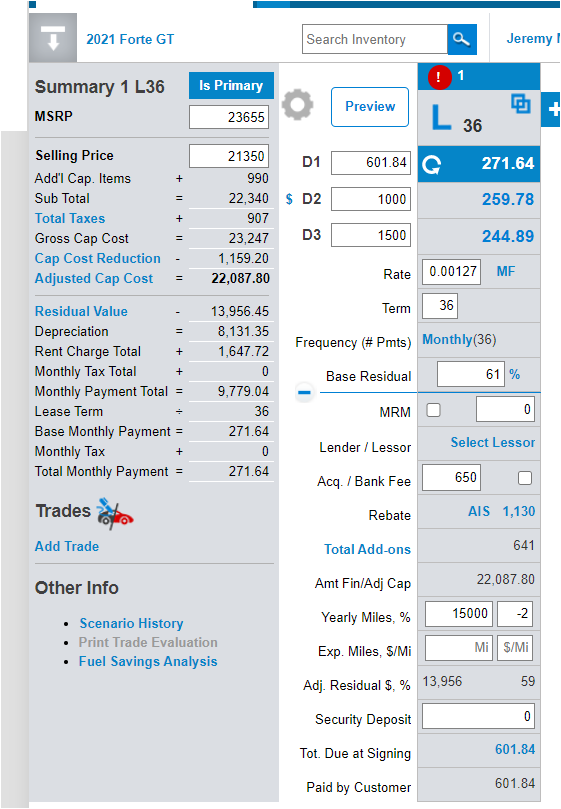The height and width of the screenshot is (809, 561).
Task: Open the Monthly(36) frequency selector
Action: [x=459, y=339]
